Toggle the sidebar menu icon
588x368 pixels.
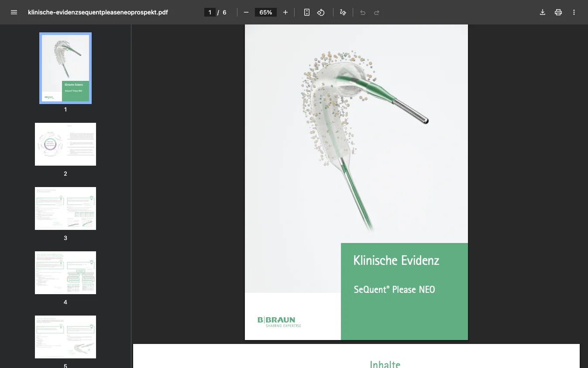[14, 12]
